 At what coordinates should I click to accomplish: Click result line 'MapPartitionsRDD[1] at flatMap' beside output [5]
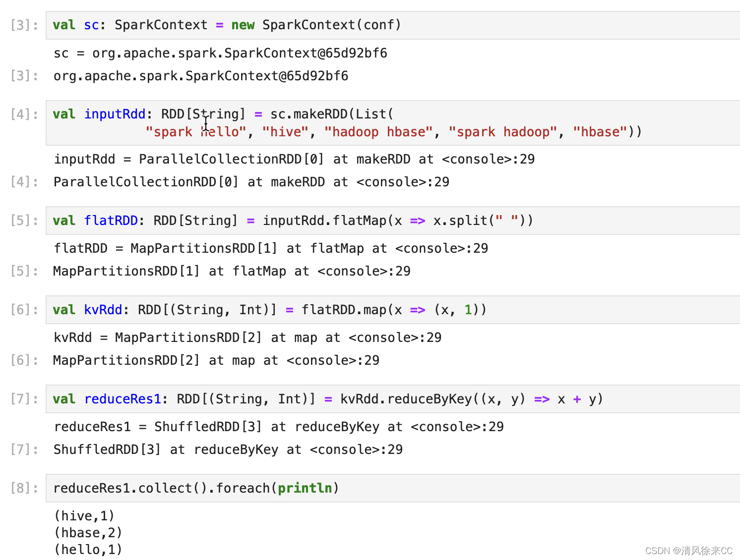click(x=232, y=271)
